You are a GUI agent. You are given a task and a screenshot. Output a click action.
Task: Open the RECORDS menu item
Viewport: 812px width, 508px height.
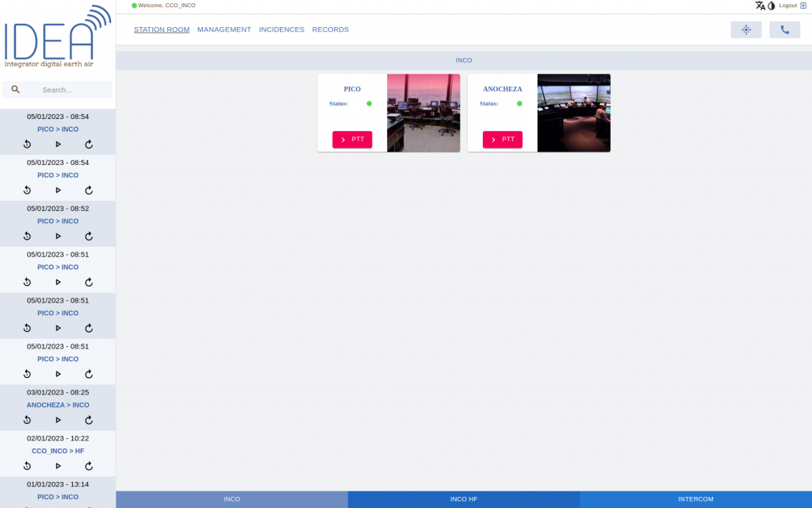(x=330, y=29)
